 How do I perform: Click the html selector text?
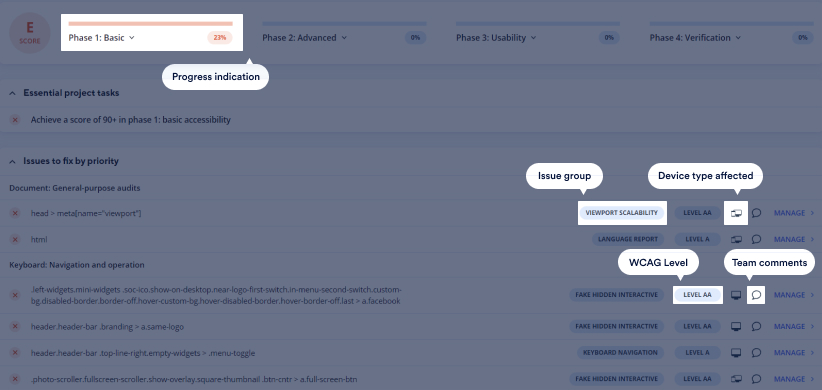39,240
